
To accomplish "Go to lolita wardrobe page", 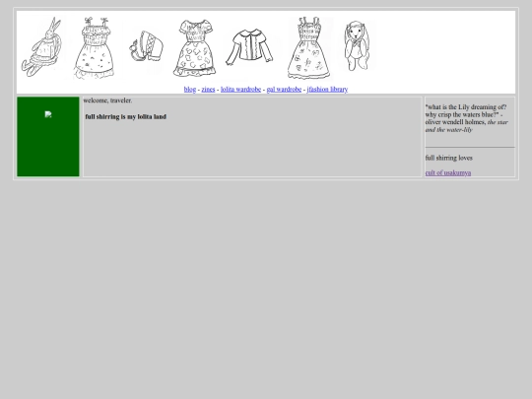I will point(240,90).
